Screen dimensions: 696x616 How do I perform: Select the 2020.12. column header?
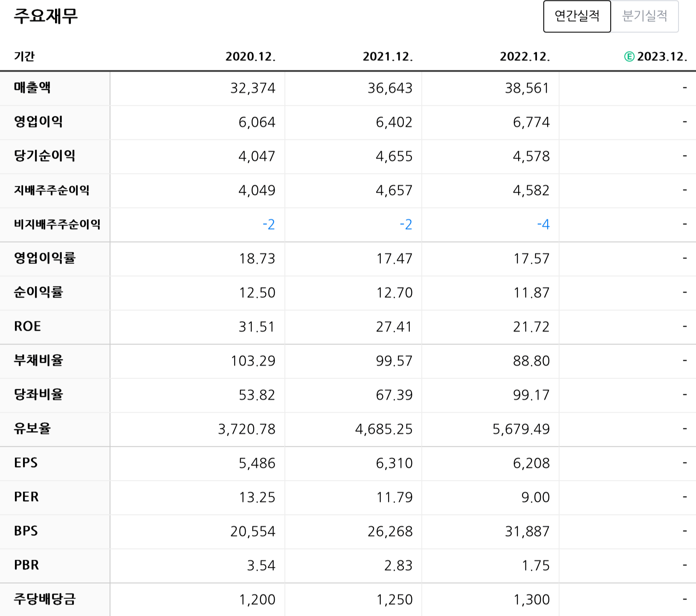pyautogui.click(x=250, y=56)
